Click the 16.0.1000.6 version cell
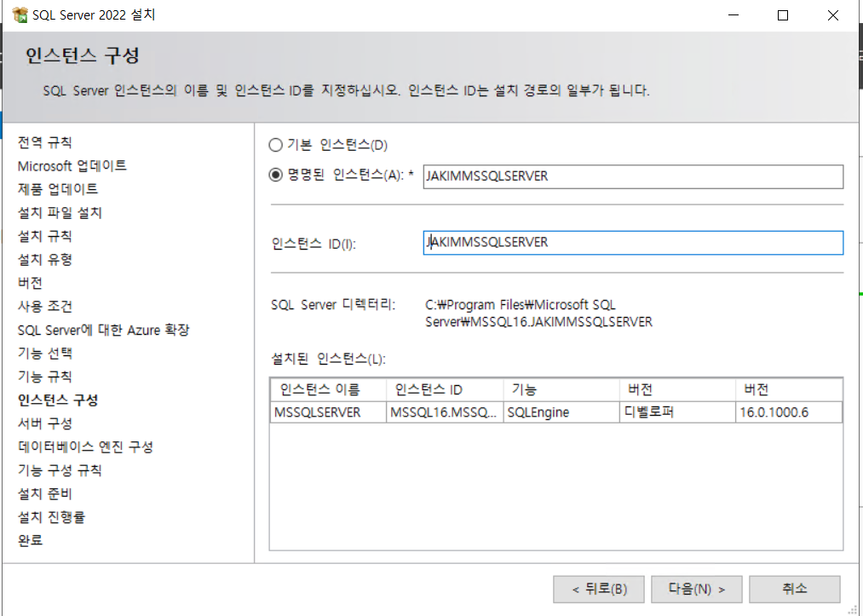 789,412
